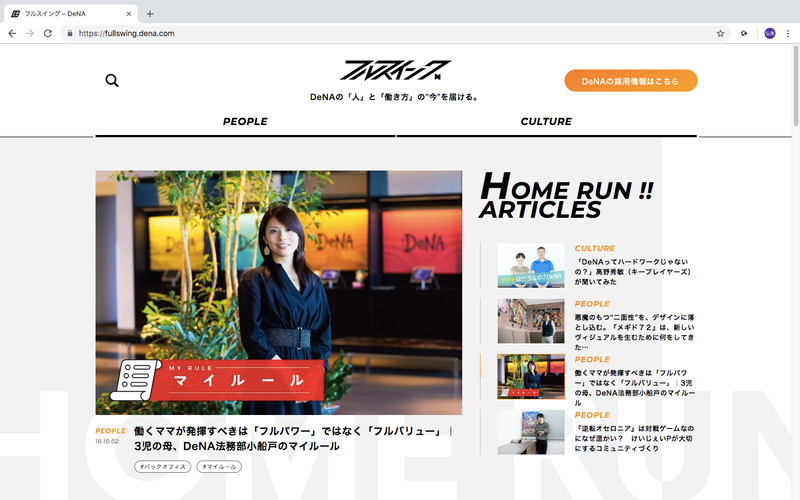
Task: Open the CULTURE navigation tab
Action: [546, 122]
